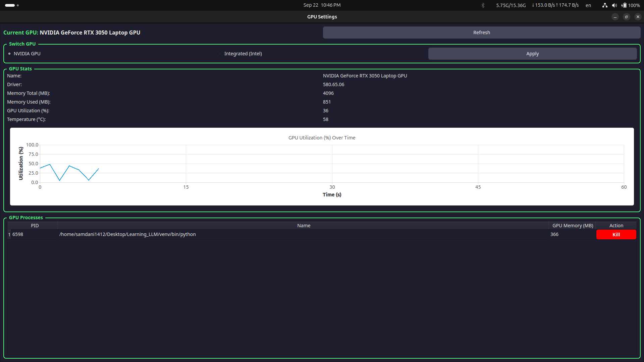Kill the python process 6598
This screenshot has width=644, height=362.
coord(616,235)
